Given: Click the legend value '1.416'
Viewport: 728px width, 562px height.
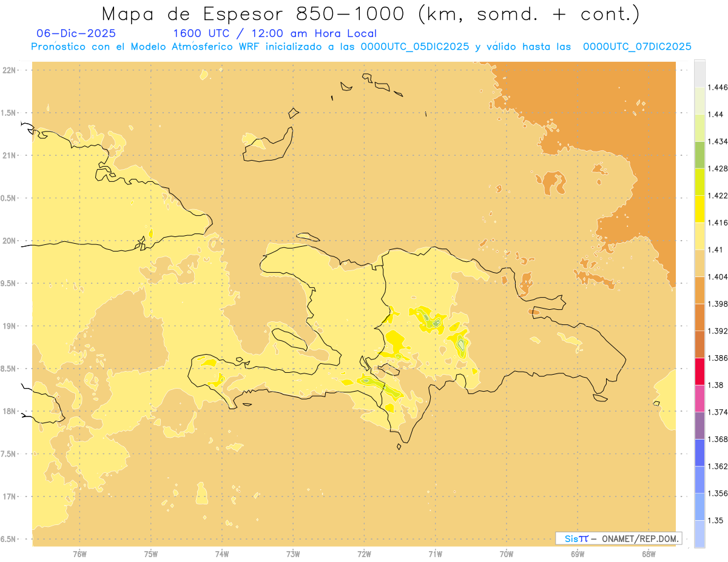Looking at the screenshot, I should click(718, 222).
